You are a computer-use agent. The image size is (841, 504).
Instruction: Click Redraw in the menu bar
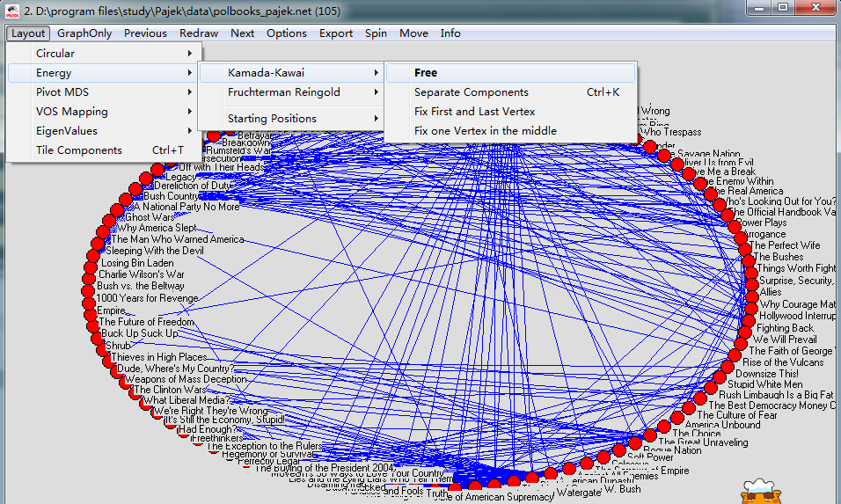(199, 33)
